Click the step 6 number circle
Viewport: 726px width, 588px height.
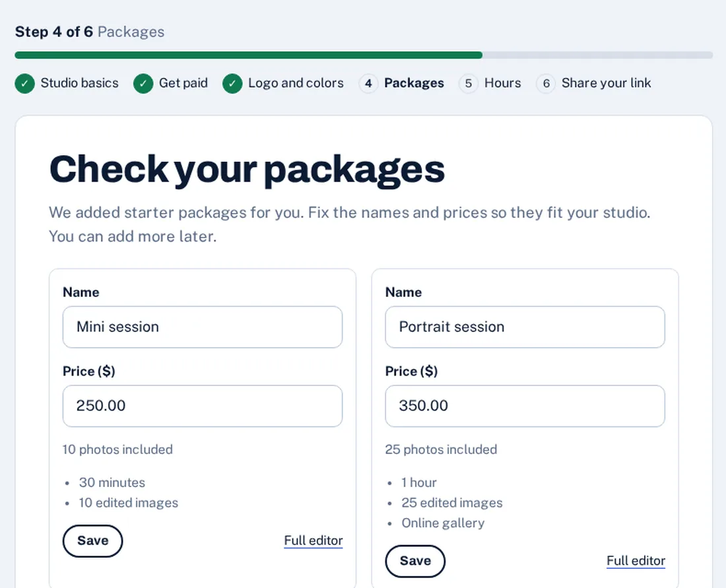click(x=546, y=84)
